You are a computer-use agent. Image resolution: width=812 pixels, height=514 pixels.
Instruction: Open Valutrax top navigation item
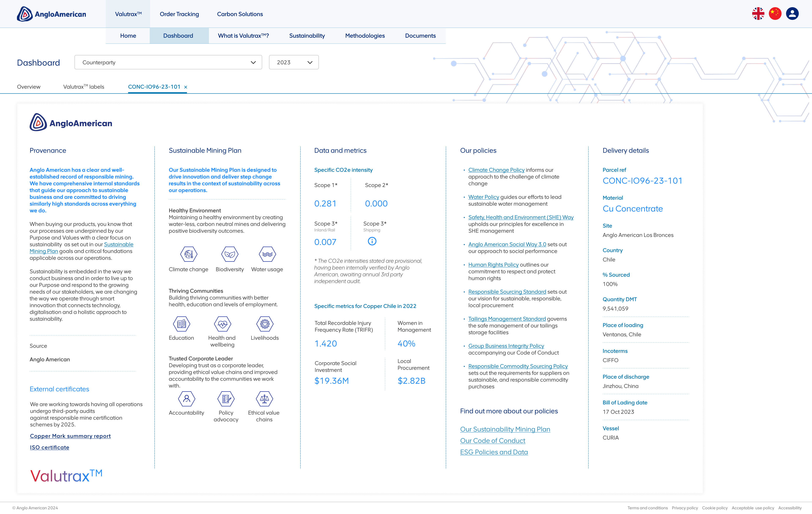point(128,14)
